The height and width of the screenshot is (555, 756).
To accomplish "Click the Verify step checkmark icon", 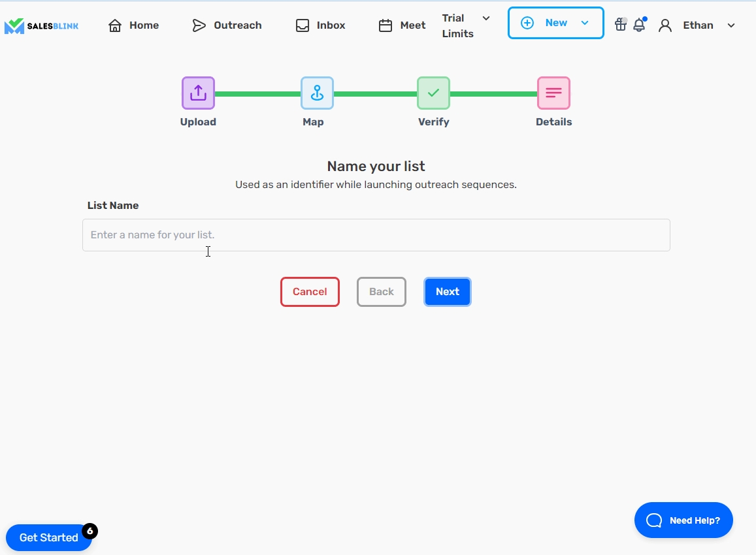I will [x=433, y=93].
